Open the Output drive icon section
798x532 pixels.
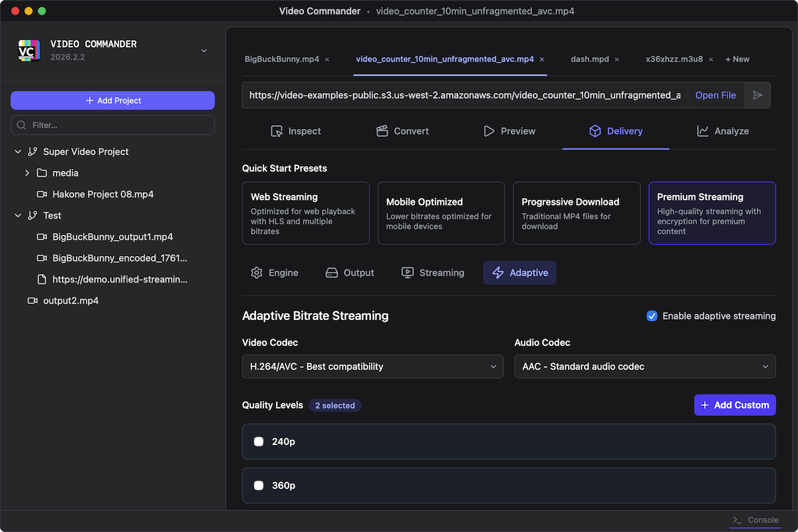pyautogui.click(x=349, y=273)
